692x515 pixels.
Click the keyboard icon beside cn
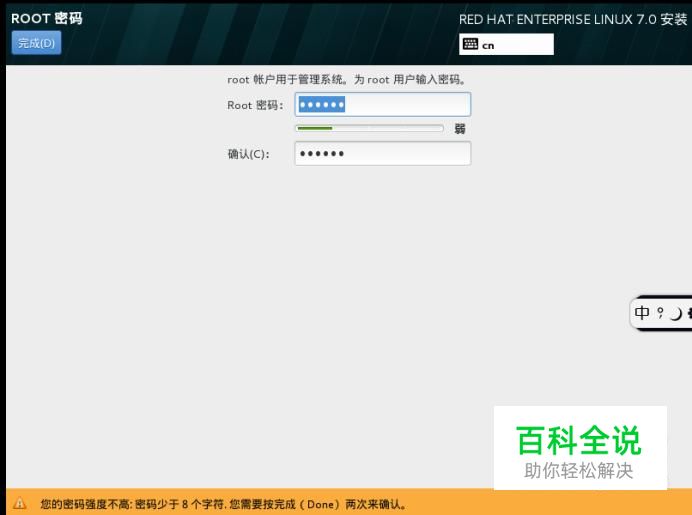coord(470,44)
